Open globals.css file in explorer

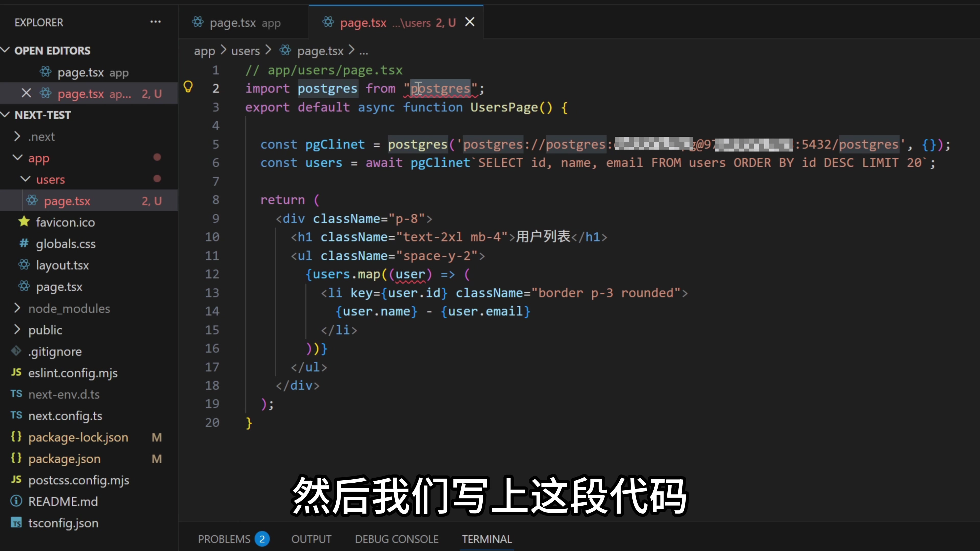[x=65, y=244]
